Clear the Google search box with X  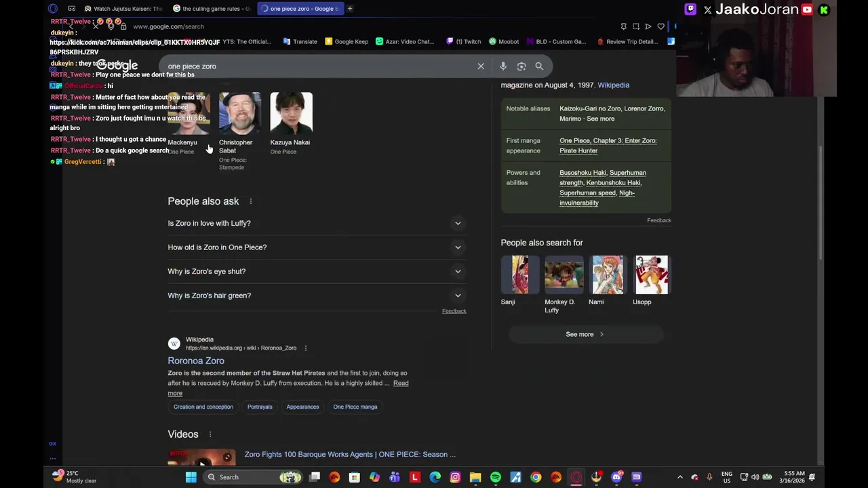coord(481,66)
